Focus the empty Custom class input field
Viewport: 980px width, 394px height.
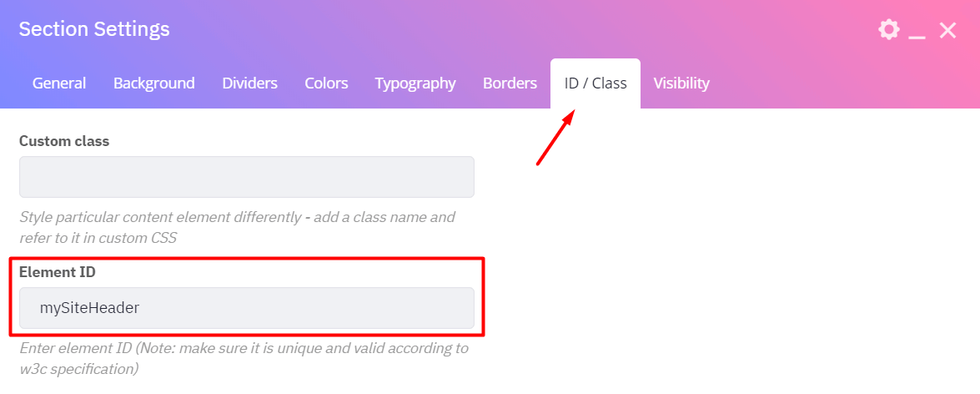247,177
